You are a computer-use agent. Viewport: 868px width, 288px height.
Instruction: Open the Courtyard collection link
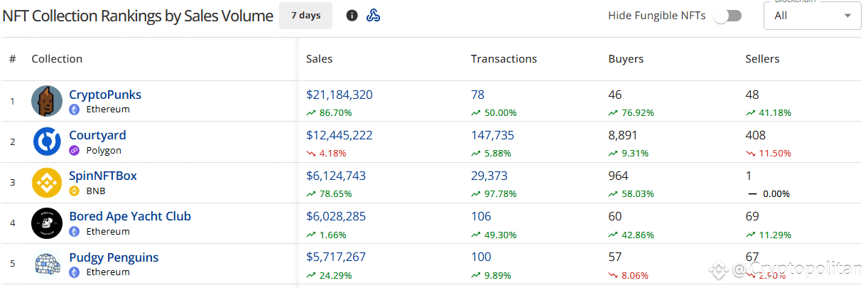tap(97, 135)
